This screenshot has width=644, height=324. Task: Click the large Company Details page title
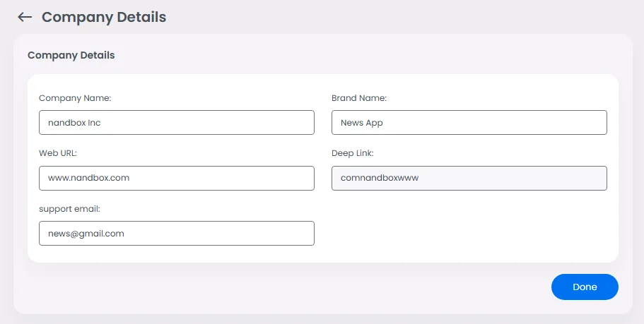tap(104, 17)
